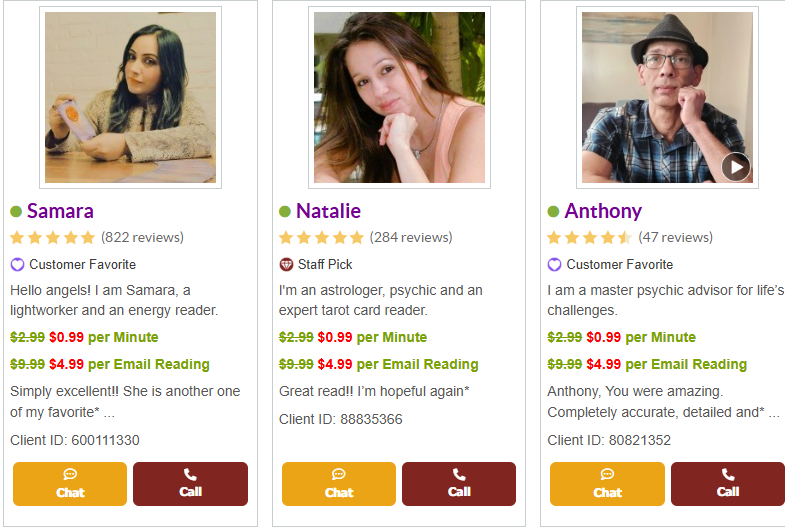Call Anthony for a reading

[x=727, y=484]
